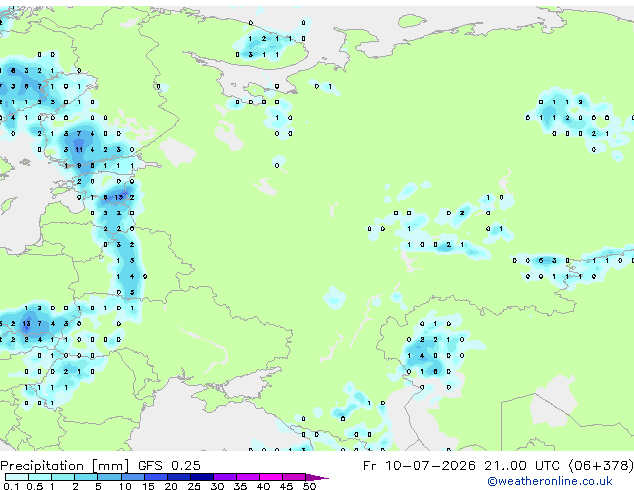Pick the 35–40 mm legend color box

tap(247, 477)
